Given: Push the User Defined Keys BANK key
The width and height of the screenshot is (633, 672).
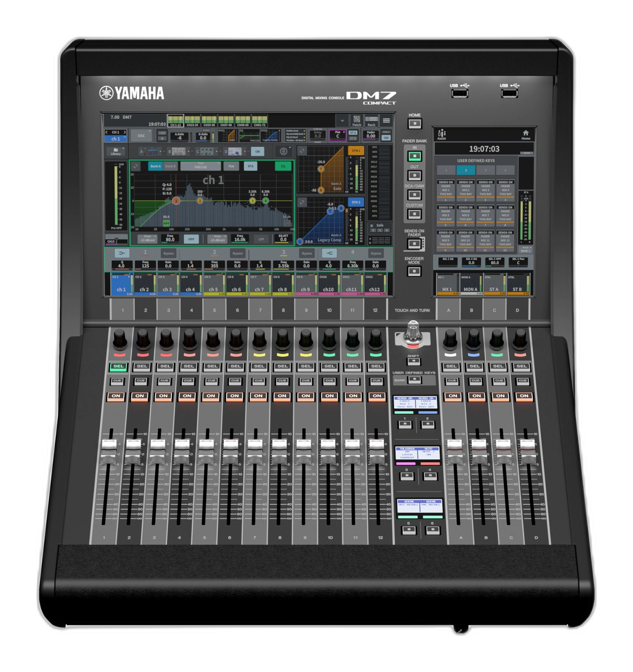Looking at the screenshot, I should (414, 380).
